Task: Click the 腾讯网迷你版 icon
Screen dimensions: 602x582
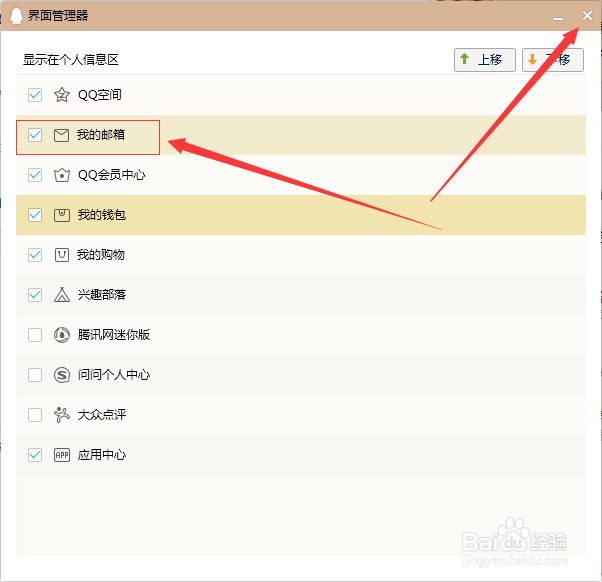Action: (x=61, y=335)
